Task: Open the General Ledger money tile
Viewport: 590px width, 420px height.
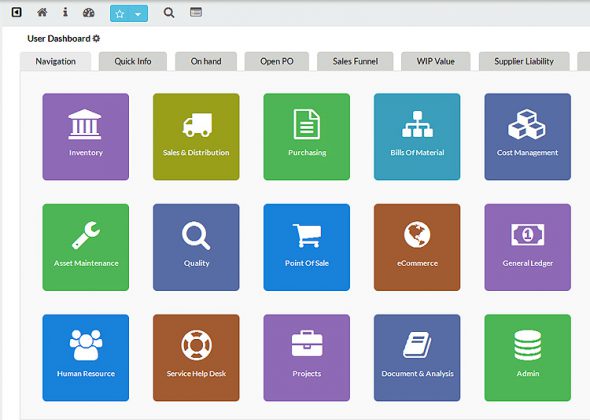Action: click(528, 247)
